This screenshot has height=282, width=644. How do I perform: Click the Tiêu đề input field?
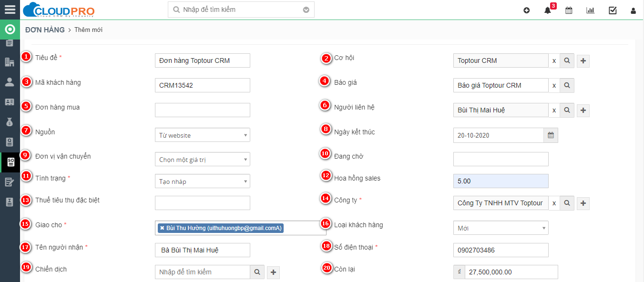(203, 60)
